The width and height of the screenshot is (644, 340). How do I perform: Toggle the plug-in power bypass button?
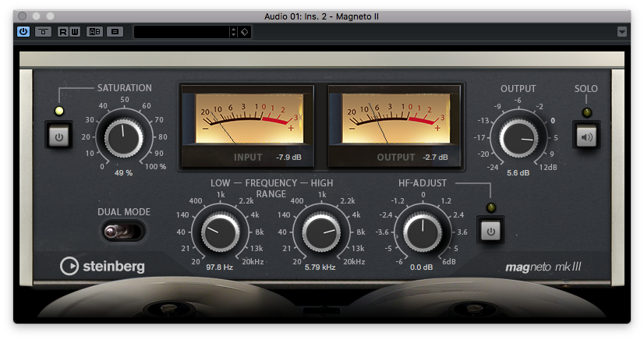tap(23, 32)
